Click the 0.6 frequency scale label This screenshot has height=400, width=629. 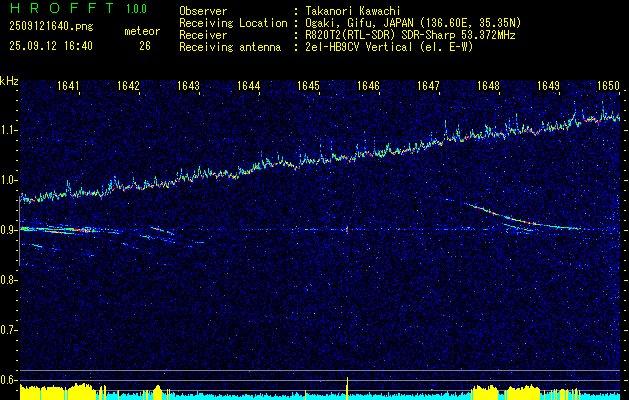tap(9, 379)
